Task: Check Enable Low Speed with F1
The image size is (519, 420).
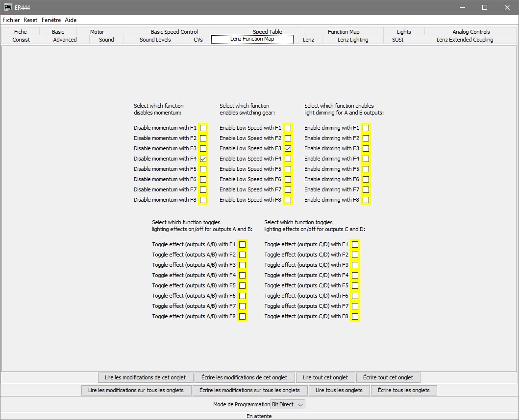Action: click(288, 128)
